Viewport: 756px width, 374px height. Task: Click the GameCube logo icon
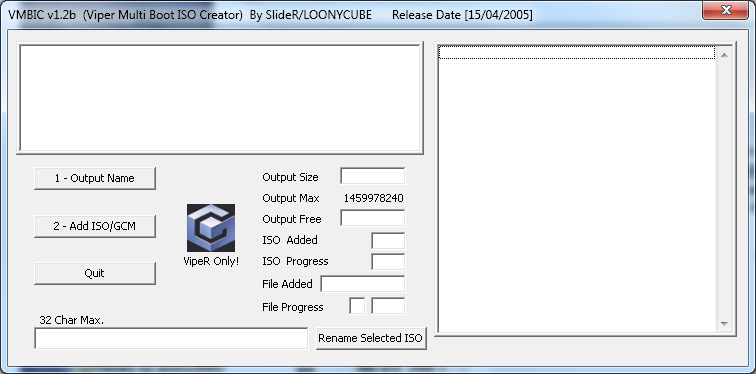pyautogui.click(x=211, y=227)
